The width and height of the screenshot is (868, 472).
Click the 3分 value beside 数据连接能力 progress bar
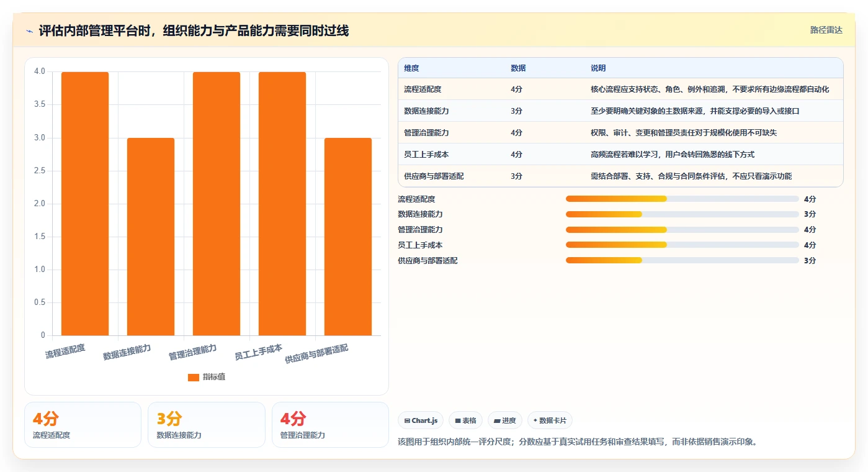(x=810, y=214)
